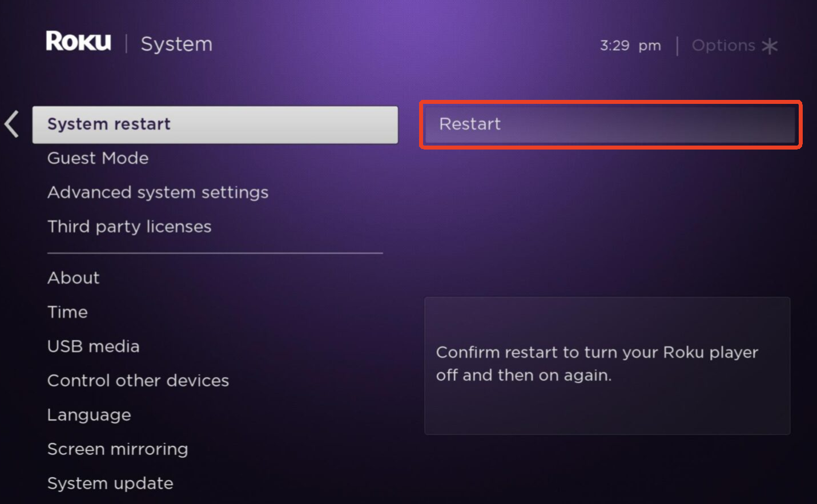817x504 pixels.
Task: Click the restart confirmation description box
Action: pos(607,366)
